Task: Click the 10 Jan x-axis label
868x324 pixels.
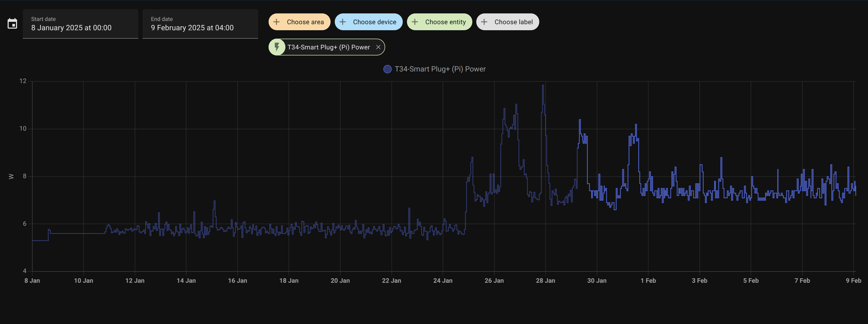Action: point(83,280)
